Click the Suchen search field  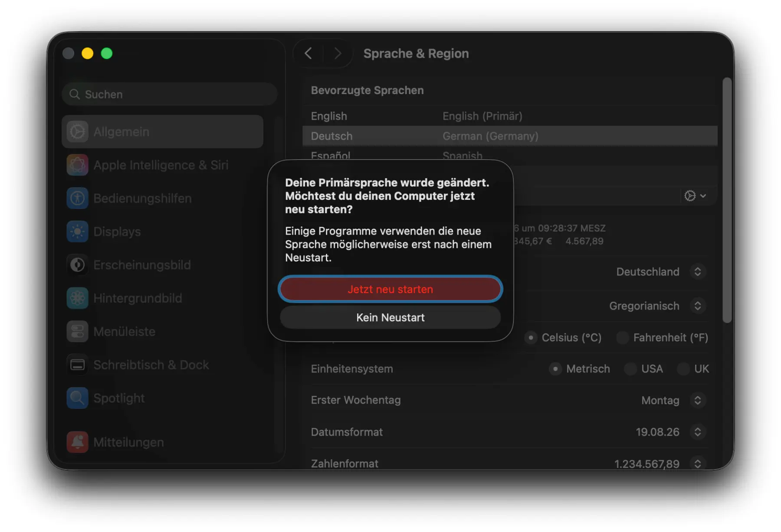(x=169, y=95)
